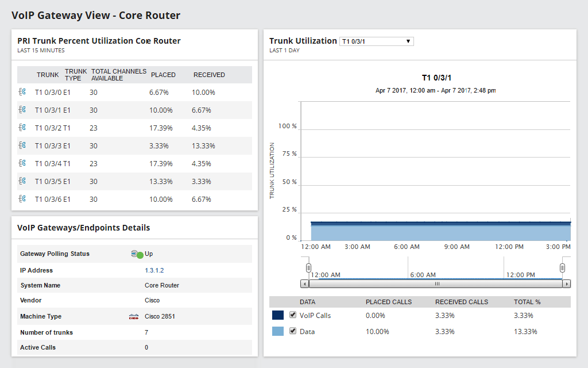The image size is (588, 368).
Task: Click the right scrollbar arrow below the chart
Action: coord(566,283)
